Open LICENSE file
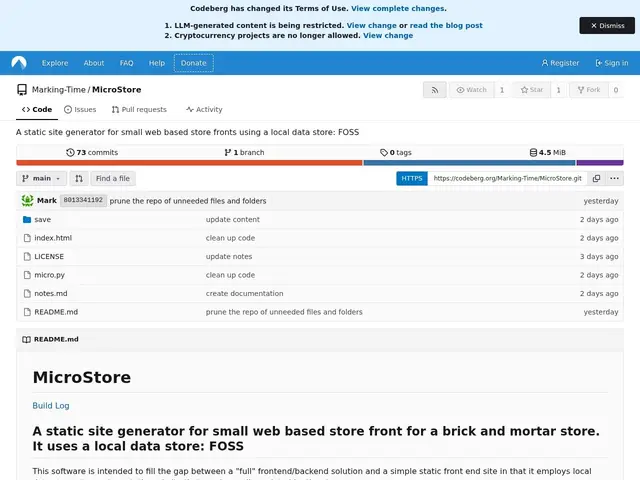 (x=49, y=256)
